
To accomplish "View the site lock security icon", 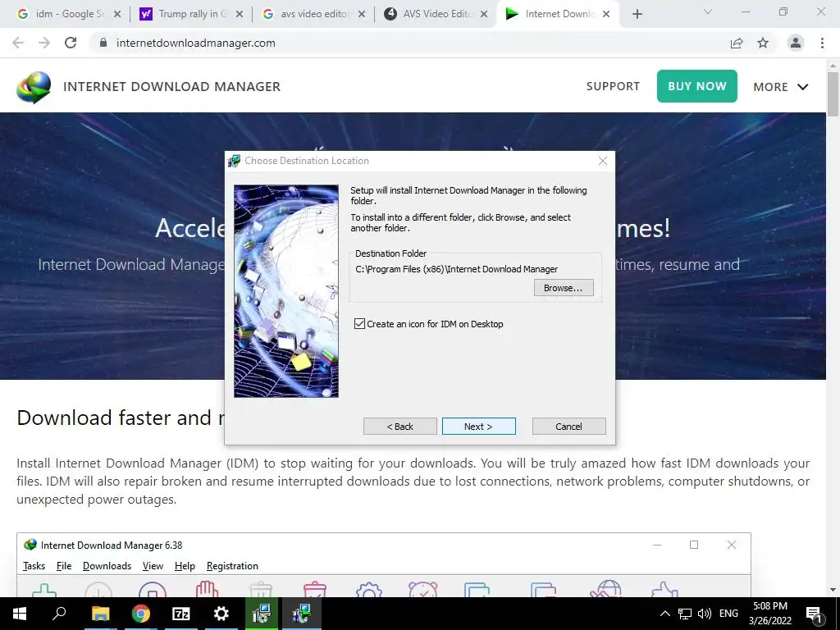I will click(x=103, y=43).
